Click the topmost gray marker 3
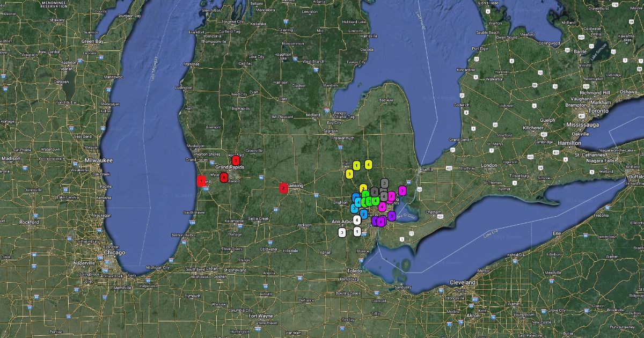Image resolution: width=644 pixels, height=338 pixels. point(384,183)
